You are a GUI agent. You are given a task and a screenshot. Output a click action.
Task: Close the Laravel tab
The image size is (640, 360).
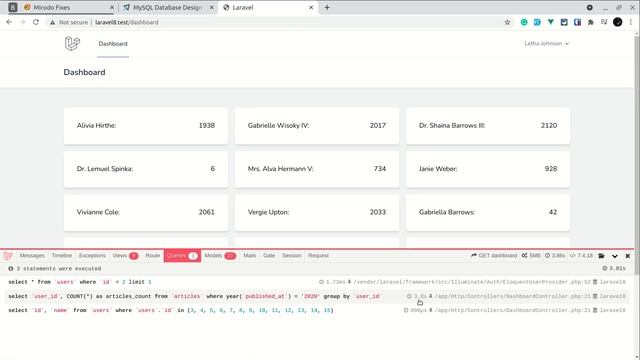311,7
